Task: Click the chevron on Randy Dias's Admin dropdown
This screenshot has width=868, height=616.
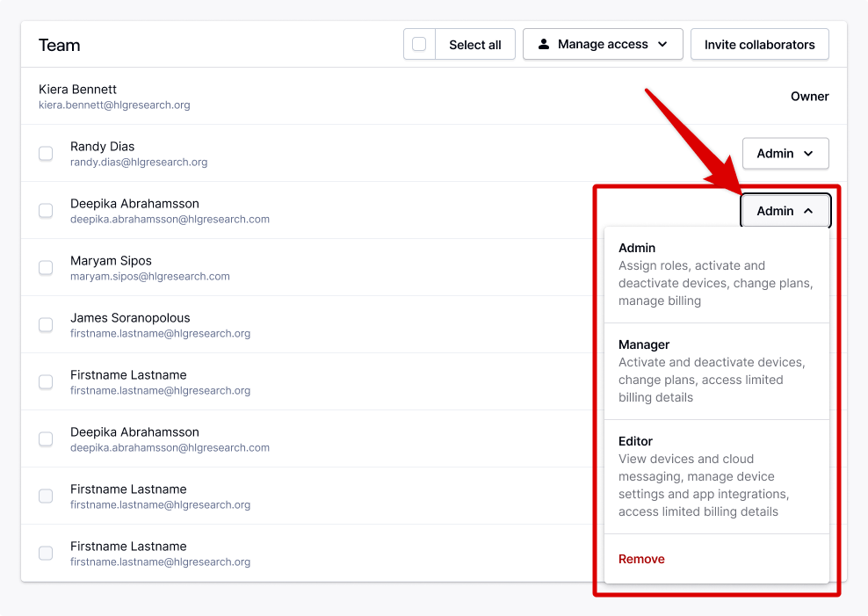Action: tap(807, 153)
